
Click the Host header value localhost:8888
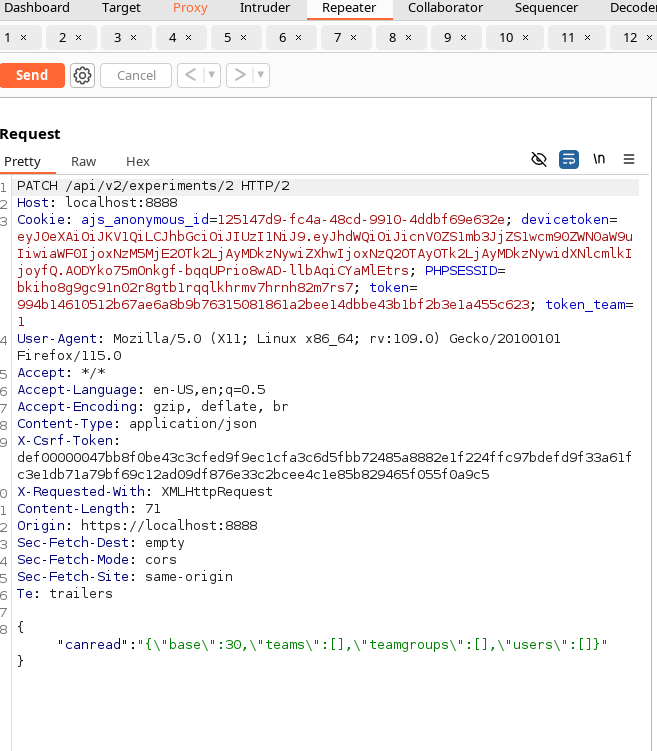tap(122, 203)
